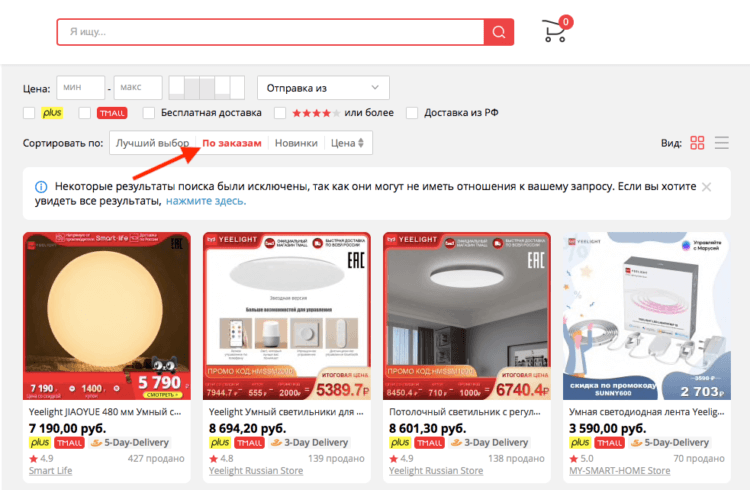
Task: Open the нажмите здесь link
Action: 206,201
